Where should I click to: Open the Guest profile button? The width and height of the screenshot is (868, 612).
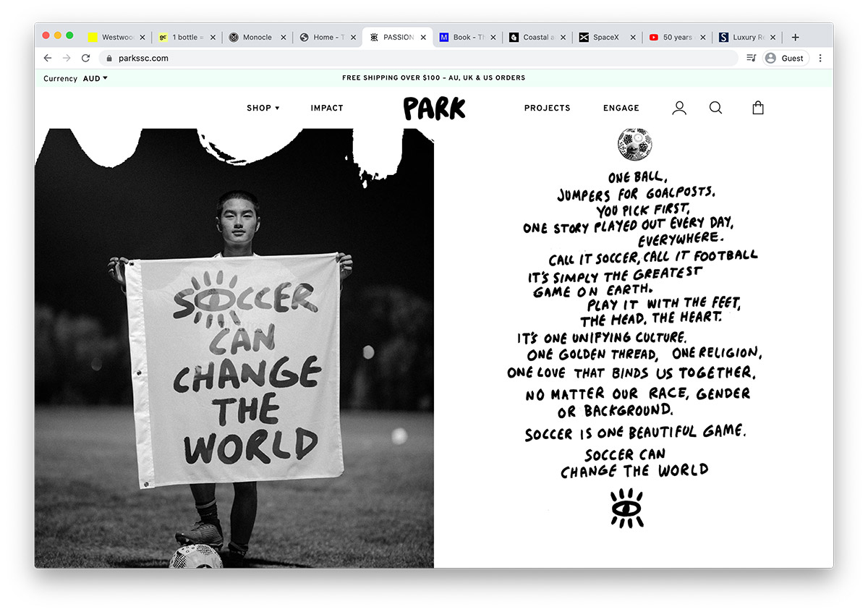point(785,58)
